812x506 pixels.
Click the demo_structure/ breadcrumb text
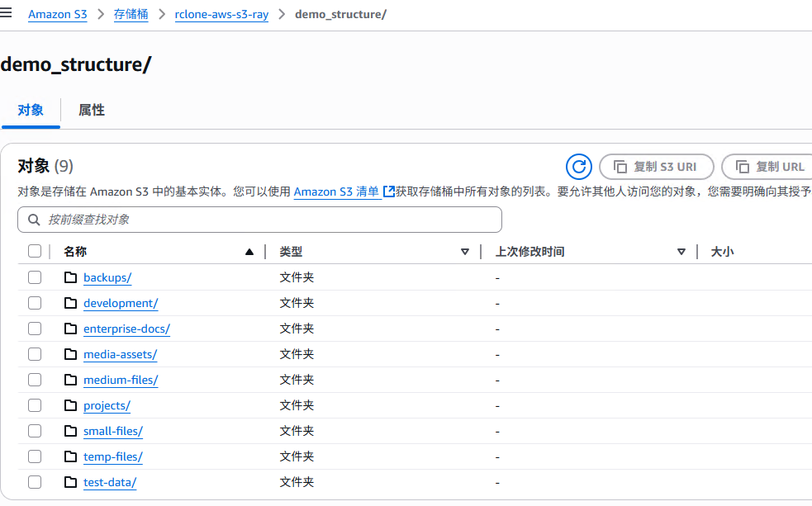tap(341, 15)
